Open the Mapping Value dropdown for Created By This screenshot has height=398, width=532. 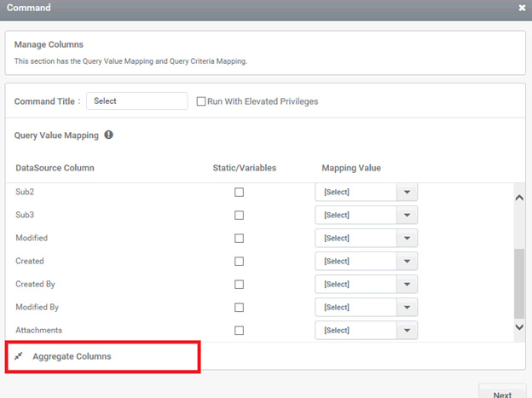point(366,285)
